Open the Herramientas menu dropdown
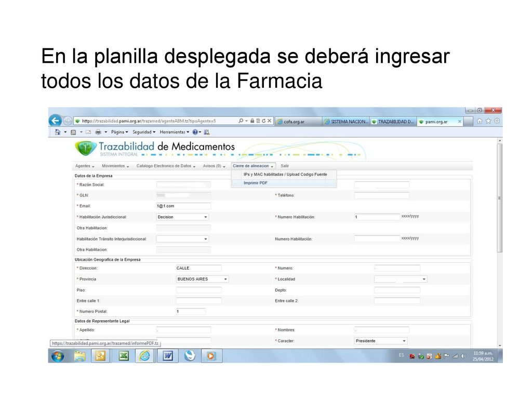532x399 pixels. point(175,132)
